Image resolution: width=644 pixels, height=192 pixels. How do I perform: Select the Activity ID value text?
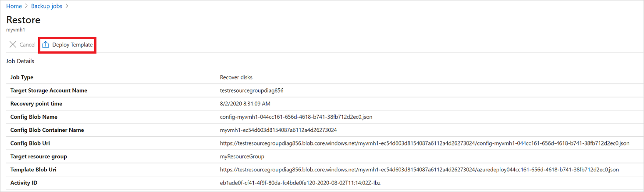click(x=300, y=183)
